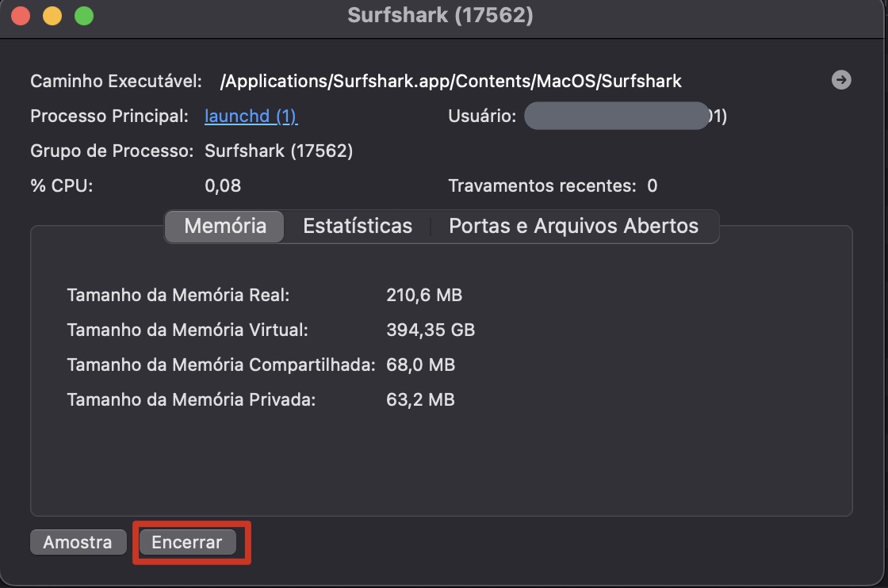Click the Surfshark (17562) window title
The height and width of the screenshot is (588, 888).
(x=440, y=15)
